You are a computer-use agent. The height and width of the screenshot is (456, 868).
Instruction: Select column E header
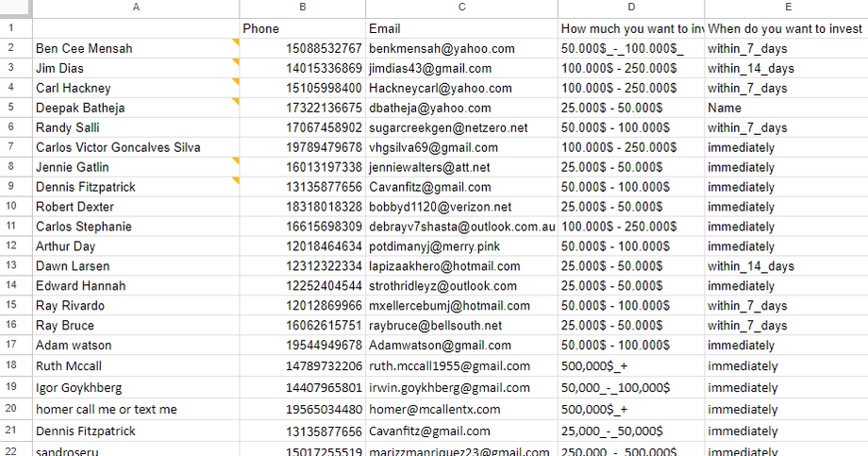pos(787,8)
